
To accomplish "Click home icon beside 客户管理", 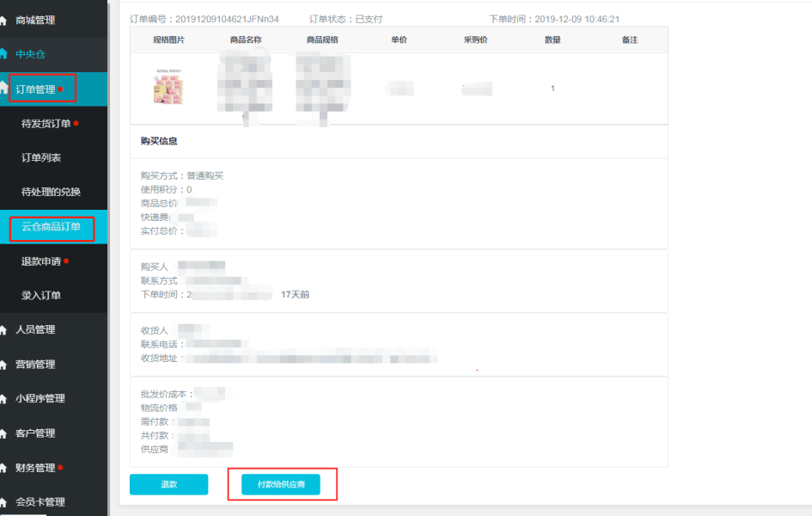I will 4,433.
